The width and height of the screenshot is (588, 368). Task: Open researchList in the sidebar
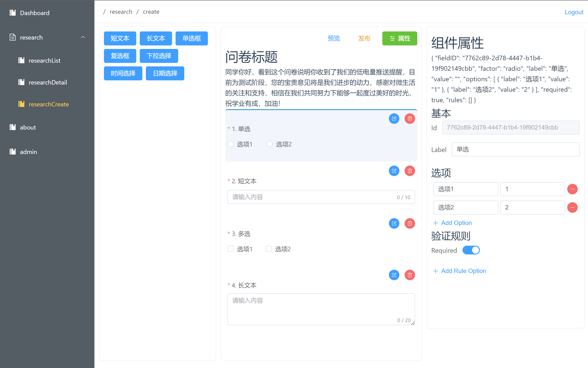click(x=45, y=60)
